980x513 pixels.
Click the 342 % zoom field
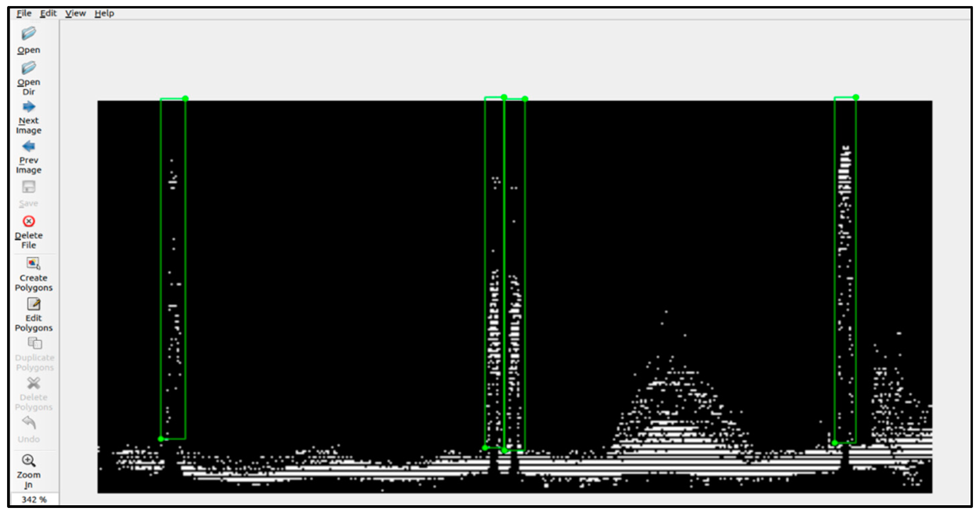34,499
